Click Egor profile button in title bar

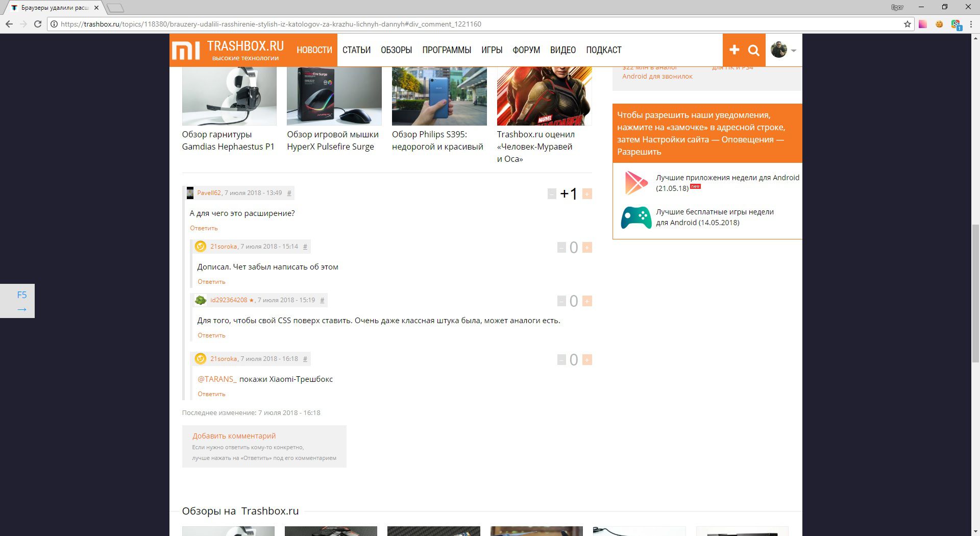click(897, 7)
